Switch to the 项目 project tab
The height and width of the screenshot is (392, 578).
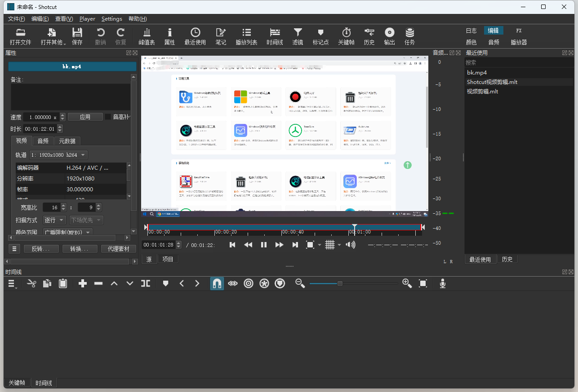tap(168, 259)
